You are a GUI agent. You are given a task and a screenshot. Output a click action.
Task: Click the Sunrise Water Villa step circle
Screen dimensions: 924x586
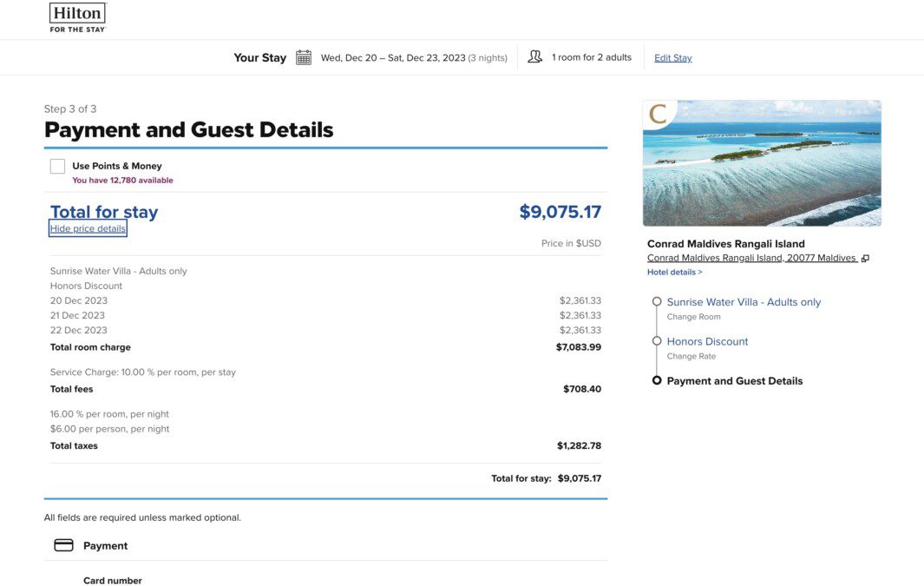657,301
